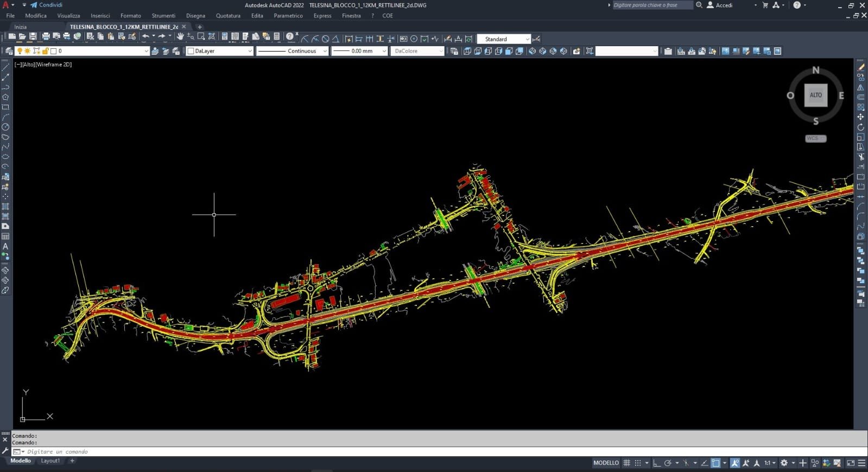Click the Condividi share button
Viewport: 868px width, 472px height.
(47, 5)
